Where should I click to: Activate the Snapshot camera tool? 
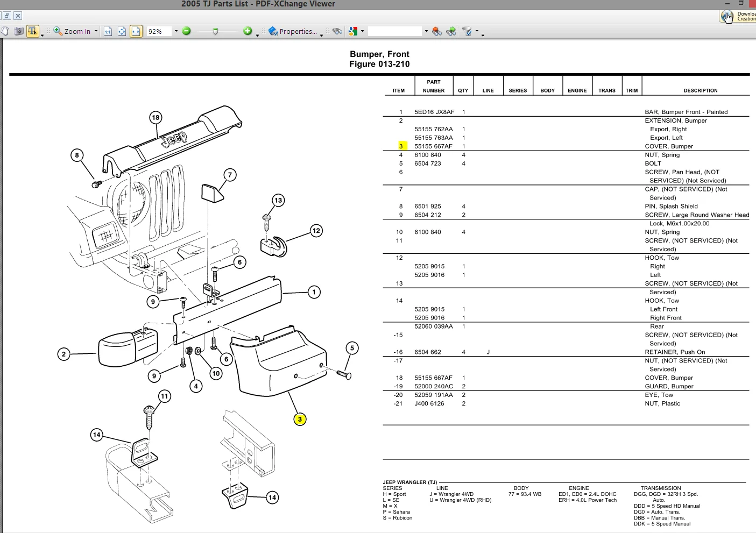(19, 31)
